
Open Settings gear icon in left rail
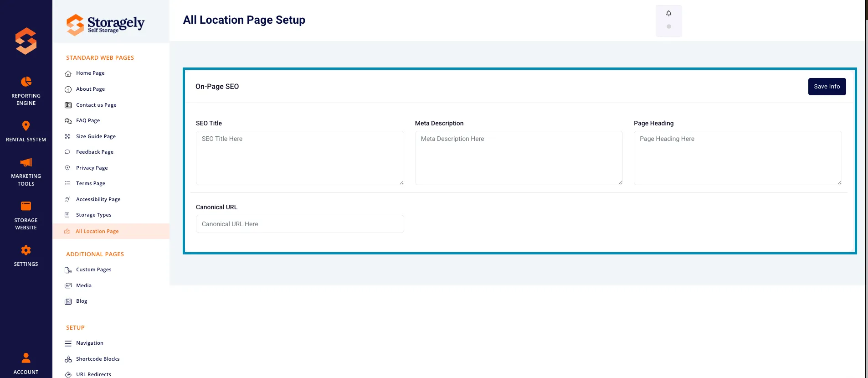tap(26, 250)
